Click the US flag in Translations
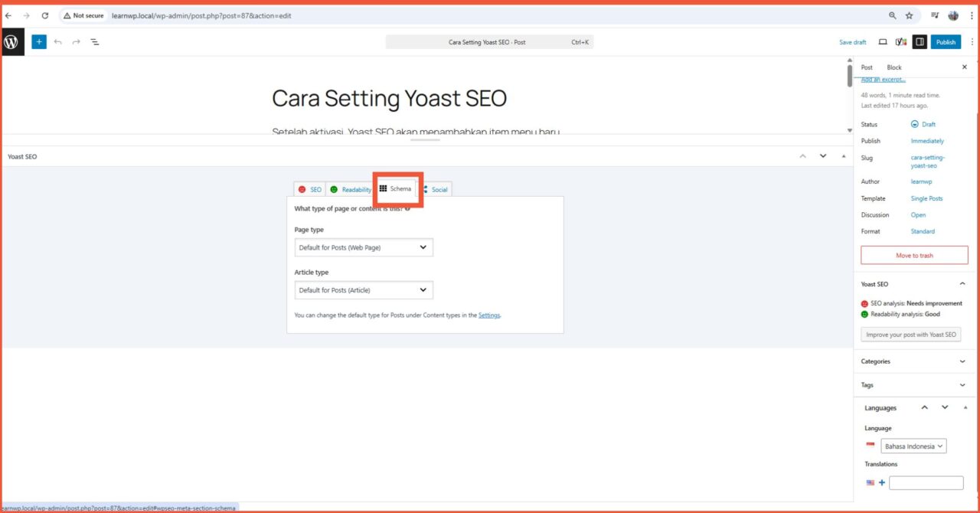 [x=870, y=483]
